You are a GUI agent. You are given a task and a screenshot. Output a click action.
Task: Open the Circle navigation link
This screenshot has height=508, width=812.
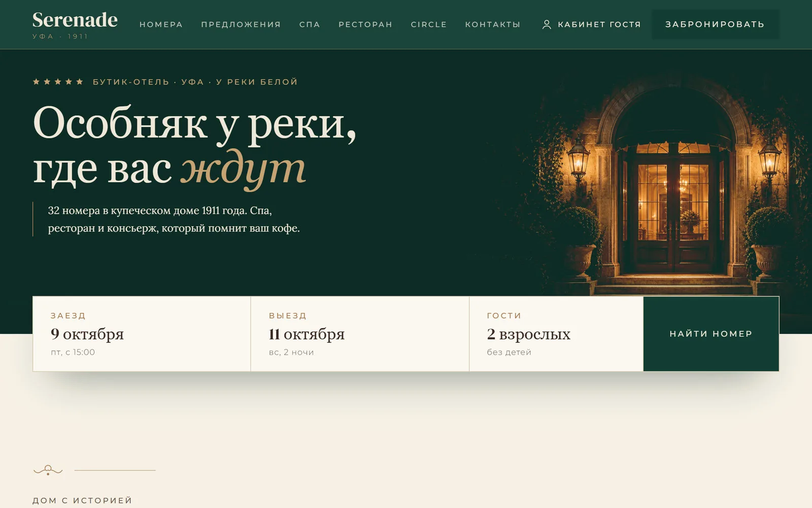(x=429, y=24)
